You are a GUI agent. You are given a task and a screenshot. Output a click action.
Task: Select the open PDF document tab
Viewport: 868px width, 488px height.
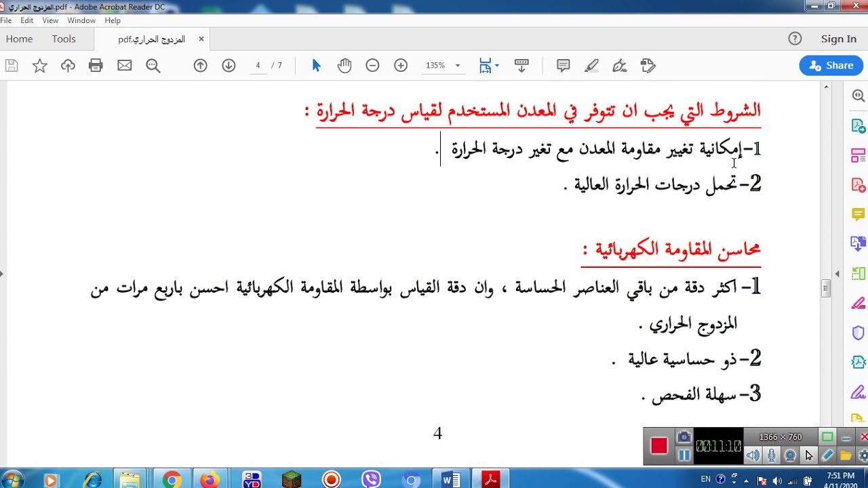pyautogui.click(x=151, y=39)
